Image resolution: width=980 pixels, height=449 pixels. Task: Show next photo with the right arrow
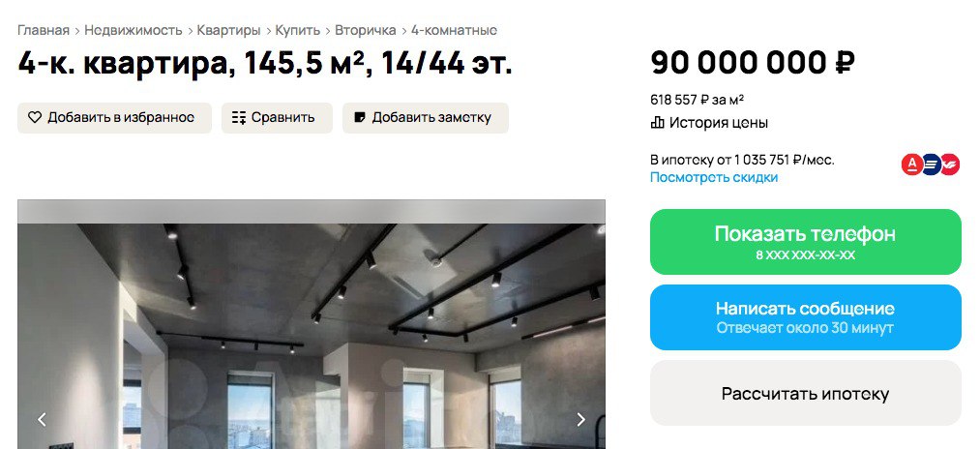coord(580,419)
